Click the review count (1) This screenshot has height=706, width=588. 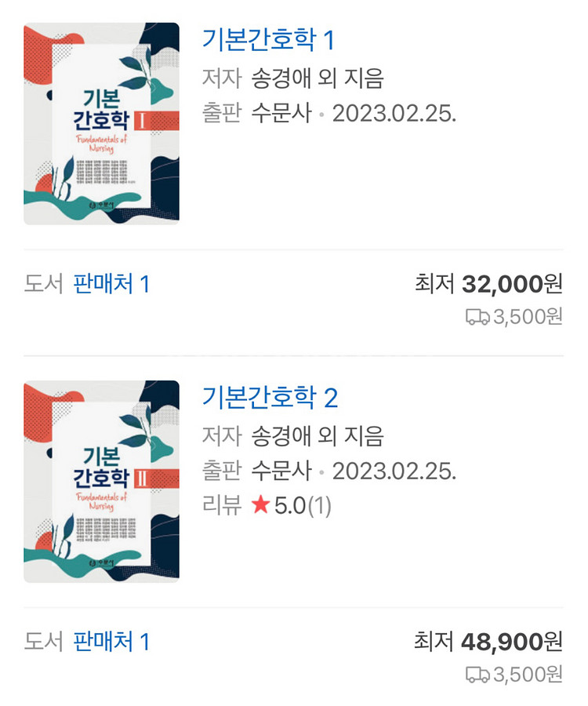[x=319, y=506]
